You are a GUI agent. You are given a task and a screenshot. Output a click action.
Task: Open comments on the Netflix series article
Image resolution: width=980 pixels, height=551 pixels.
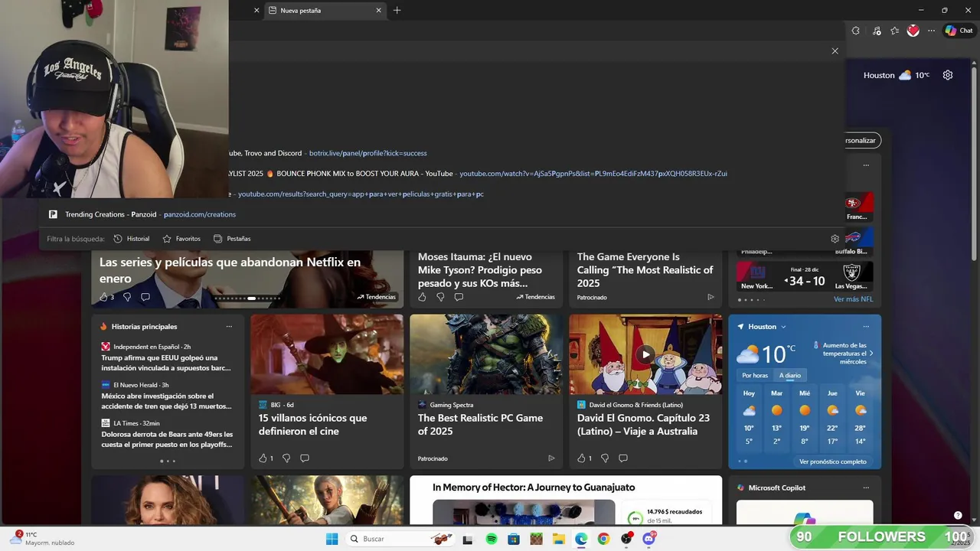pos(145,297)
